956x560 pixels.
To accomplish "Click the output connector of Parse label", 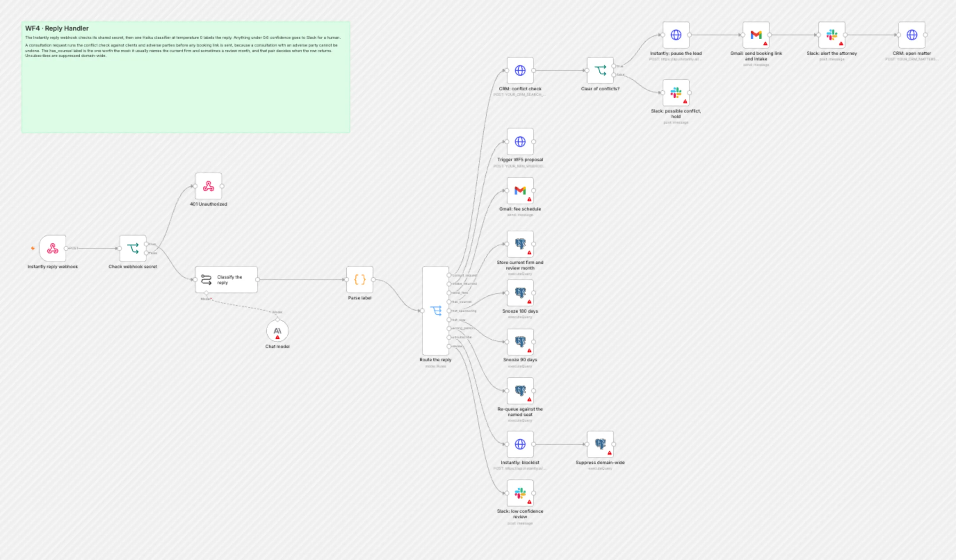I will tap(373, 280).
